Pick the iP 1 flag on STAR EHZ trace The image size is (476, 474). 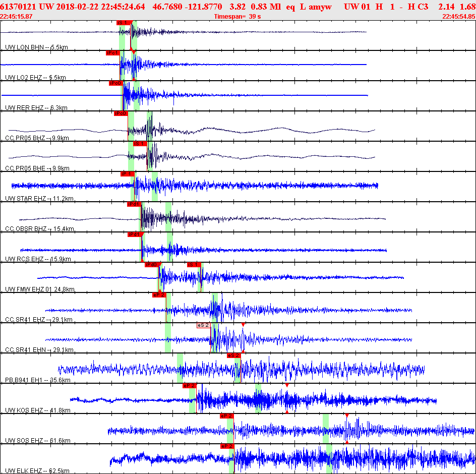(x=127, y=174)
